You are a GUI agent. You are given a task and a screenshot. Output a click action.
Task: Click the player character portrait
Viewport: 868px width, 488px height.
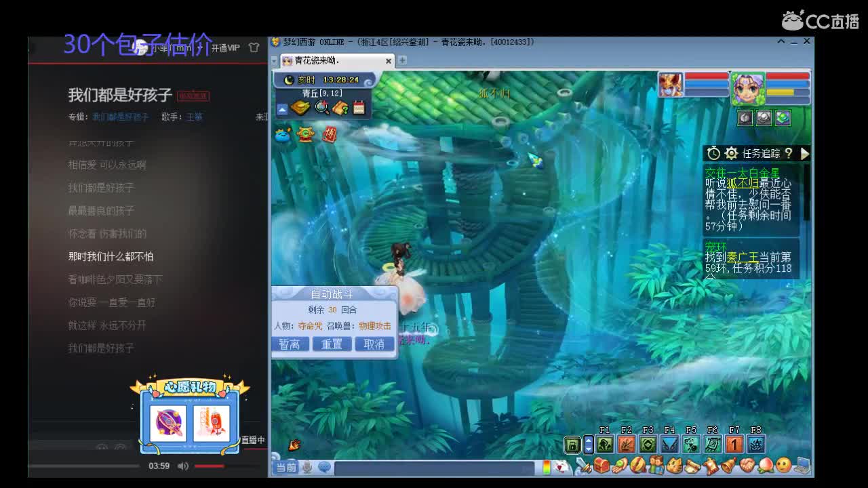[x=747, y=89]
